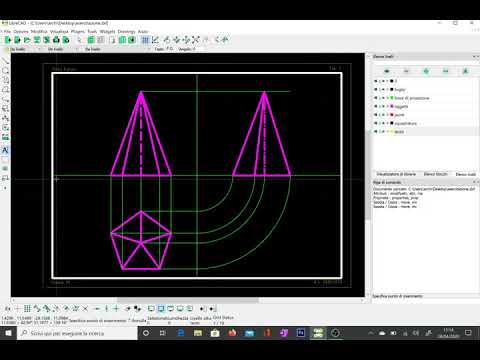
Task: Select the Line tool in left toolbar
Action: click(5, 61)
